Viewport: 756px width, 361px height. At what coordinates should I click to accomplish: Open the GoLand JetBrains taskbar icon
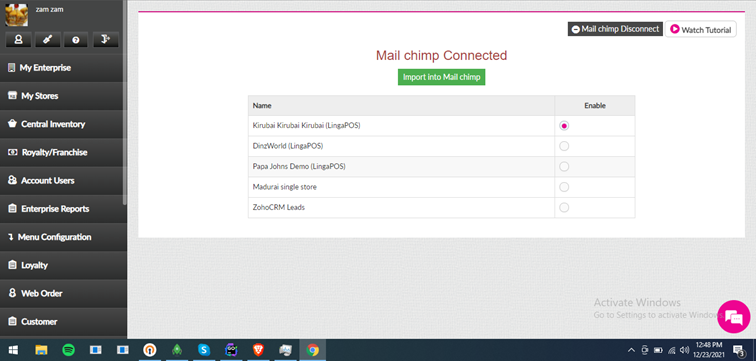pos(231,350)
